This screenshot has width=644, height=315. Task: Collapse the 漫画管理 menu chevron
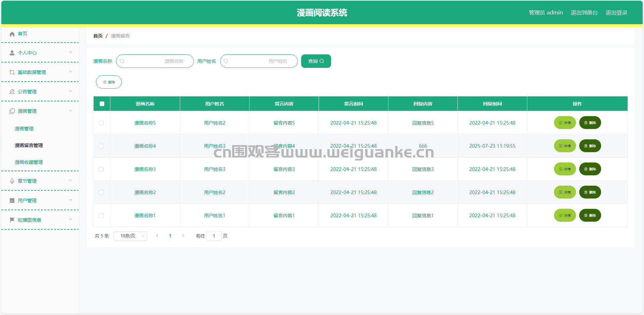click(70, 110)
